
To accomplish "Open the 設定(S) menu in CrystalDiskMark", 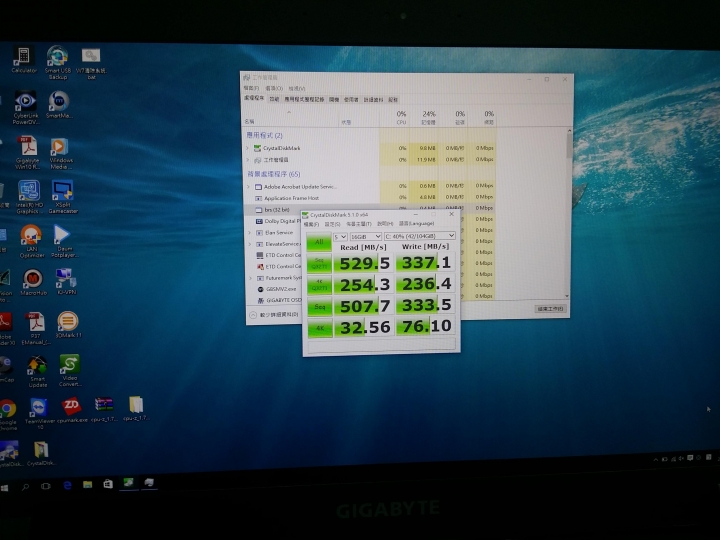I will coord(332,224).
